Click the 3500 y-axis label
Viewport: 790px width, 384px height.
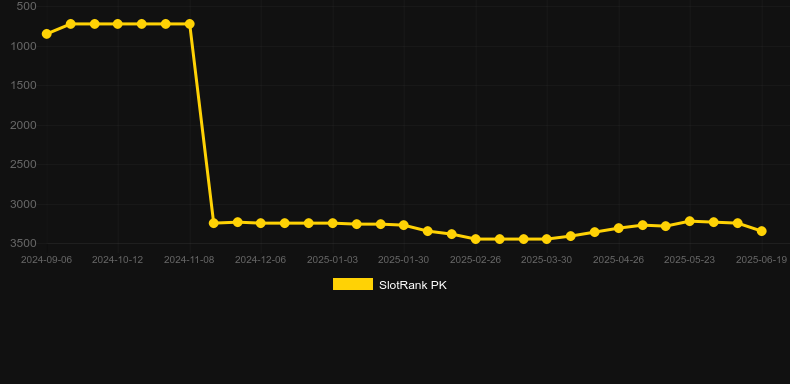tap(24, 243)
